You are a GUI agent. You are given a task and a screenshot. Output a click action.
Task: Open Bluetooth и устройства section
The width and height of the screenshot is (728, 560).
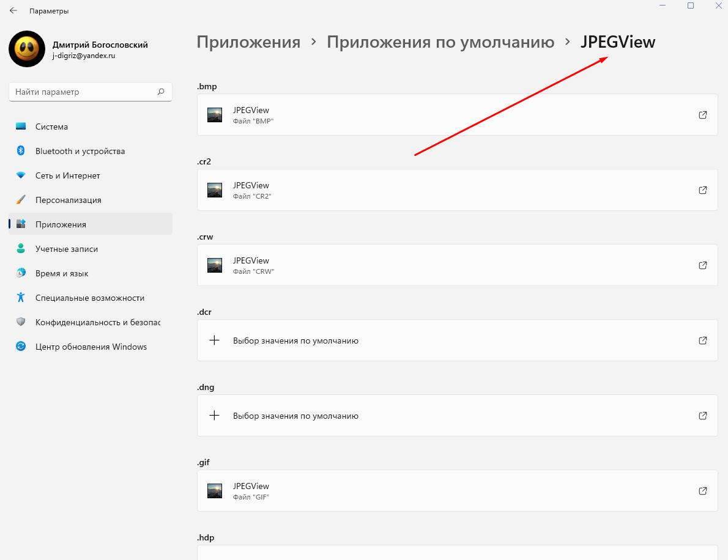click(80, 151)
